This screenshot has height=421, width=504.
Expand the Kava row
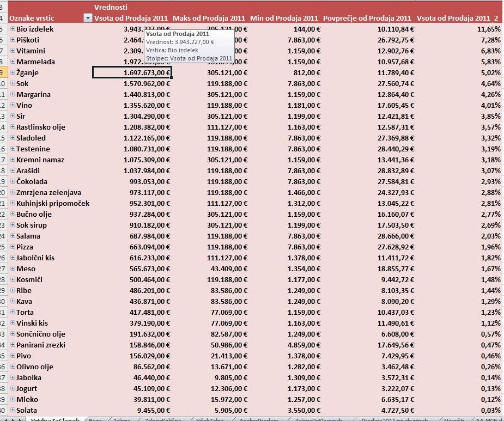point(13,301)
